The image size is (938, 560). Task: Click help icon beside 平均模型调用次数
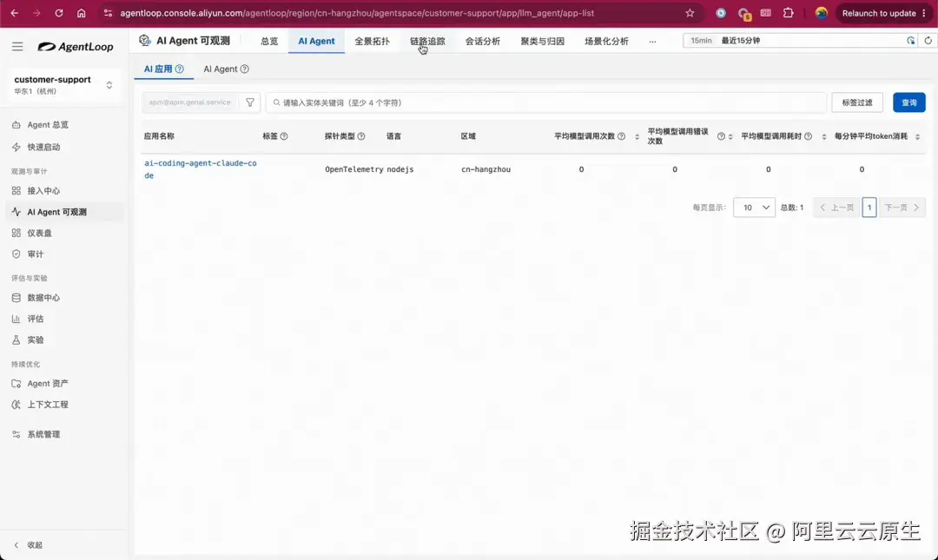[621, 135]
